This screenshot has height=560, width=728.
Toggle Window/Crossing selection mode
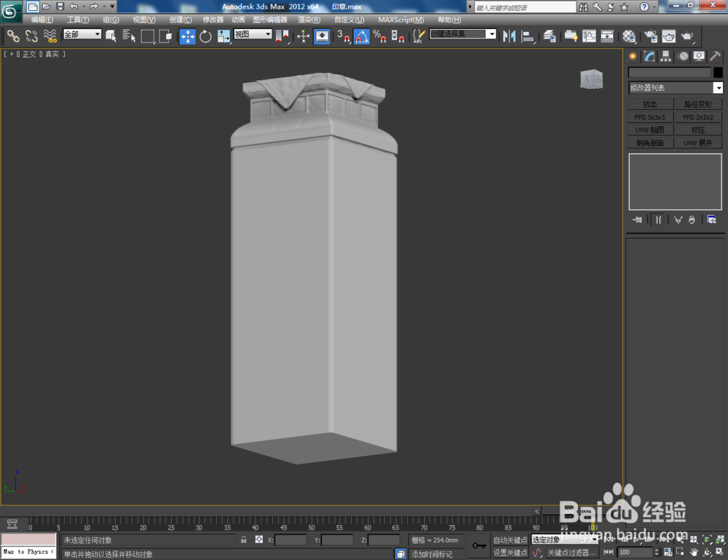coord(165,36)
